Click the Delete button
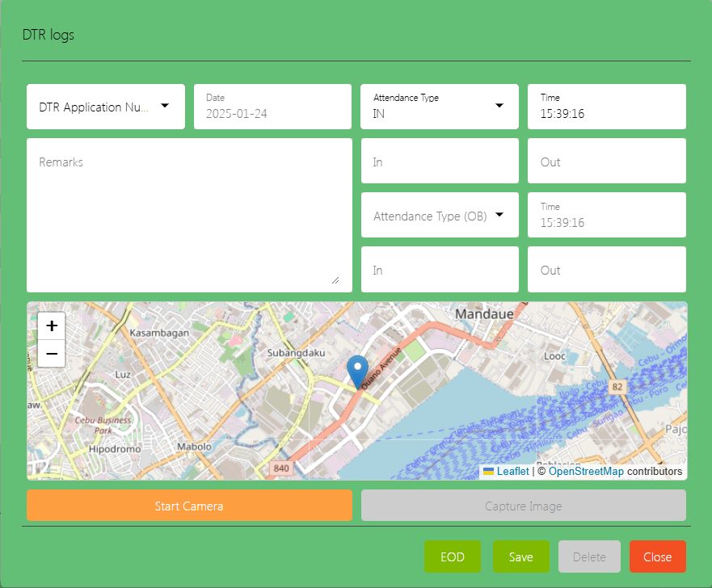Screen dimensions: 712x588 [x=589, y=556]
